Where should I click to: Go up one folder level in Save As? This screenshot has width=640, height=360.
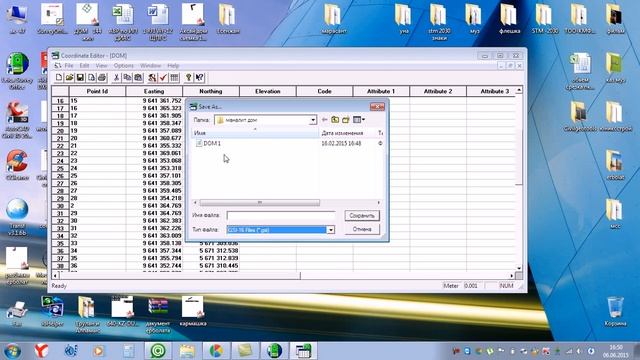tap(335, 120)
